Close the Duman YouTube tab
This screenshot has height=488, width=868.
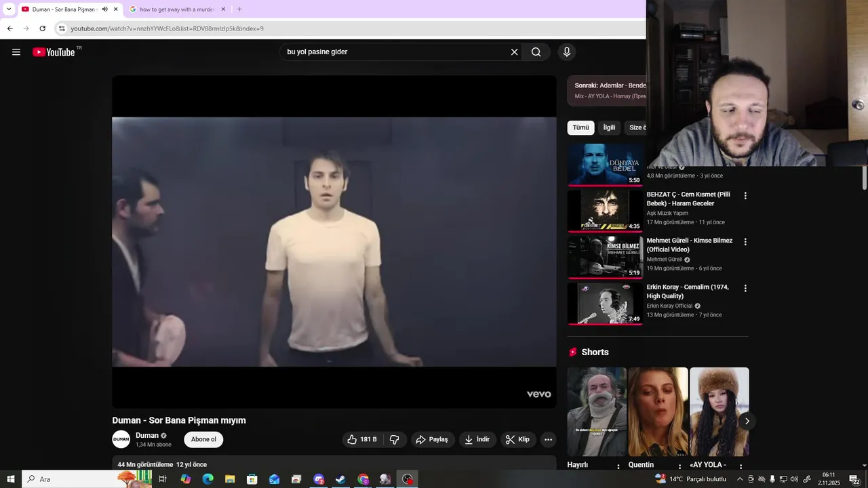tap(116, 9)
